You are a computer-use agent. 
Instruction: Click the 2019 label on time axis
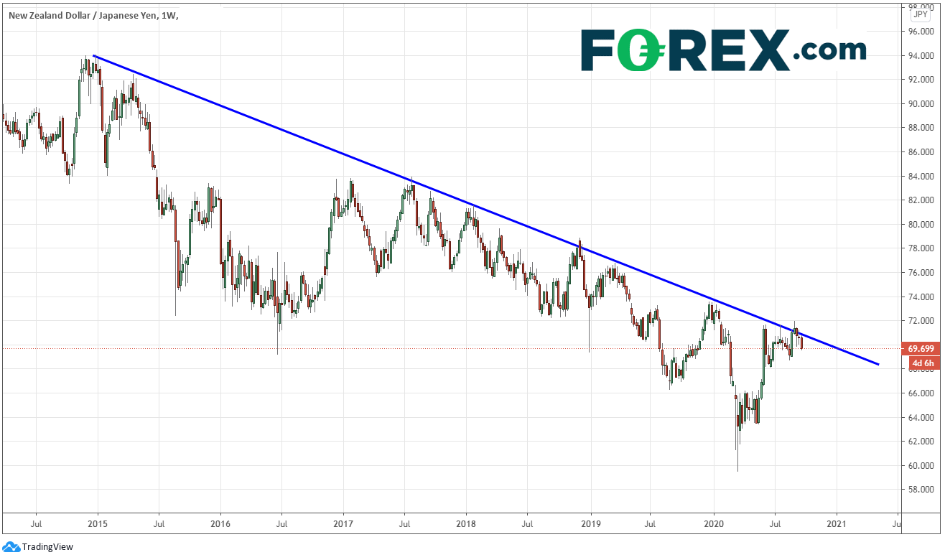(x=591, y=525)
